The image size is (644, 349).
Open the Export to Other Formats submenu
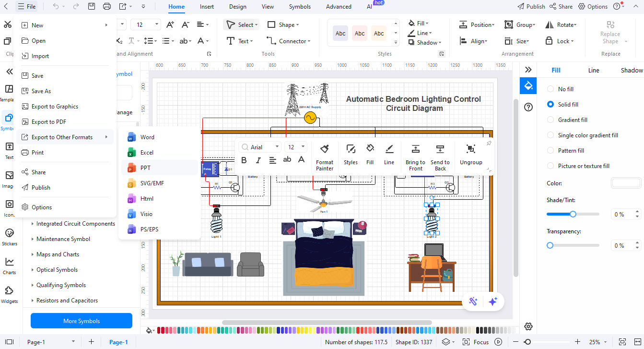pyautogui.click(x=65, y=137)
